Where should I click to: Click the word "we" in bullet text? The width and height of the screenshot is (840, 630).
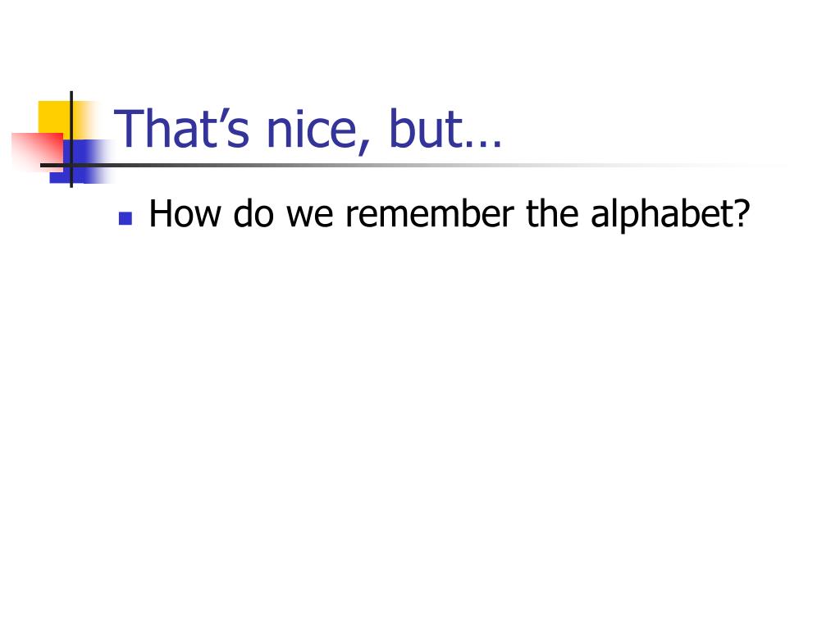click(x=309, y=217)
